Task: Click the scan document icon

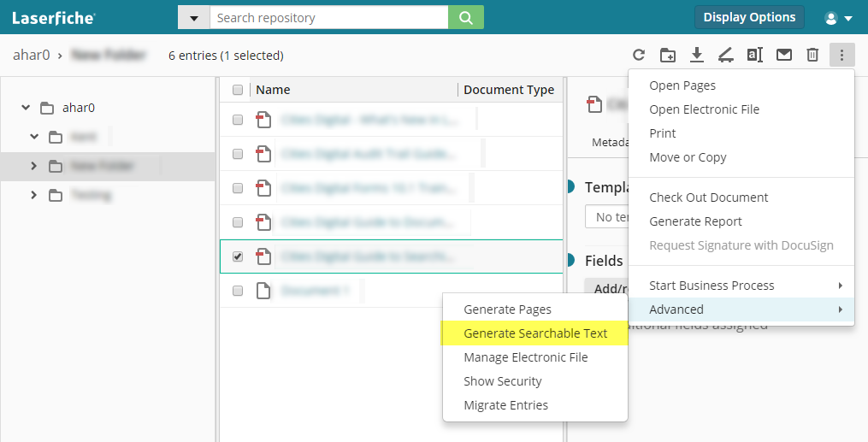Action: [725, 56]
